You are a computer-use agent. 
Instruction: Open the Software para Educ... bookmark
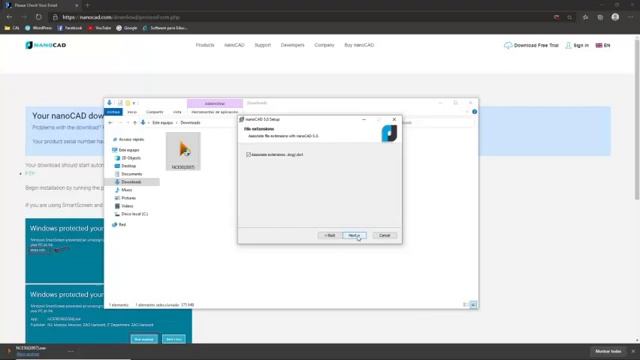[x=165, y=28]
